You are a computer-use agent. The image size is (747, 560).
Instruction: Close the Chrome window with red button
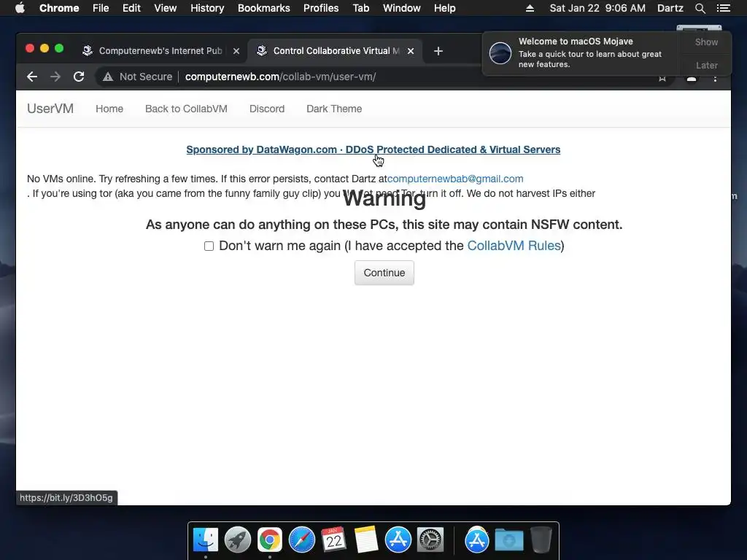tap(30, 48)
